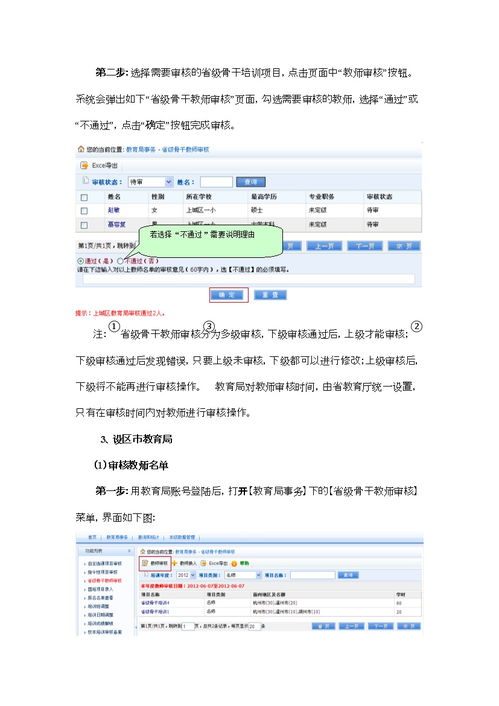Image resolution: width=499 pixels, height=706 pixels.
Task: Open project link 省级骨干培训1
Action: point(155,611)
